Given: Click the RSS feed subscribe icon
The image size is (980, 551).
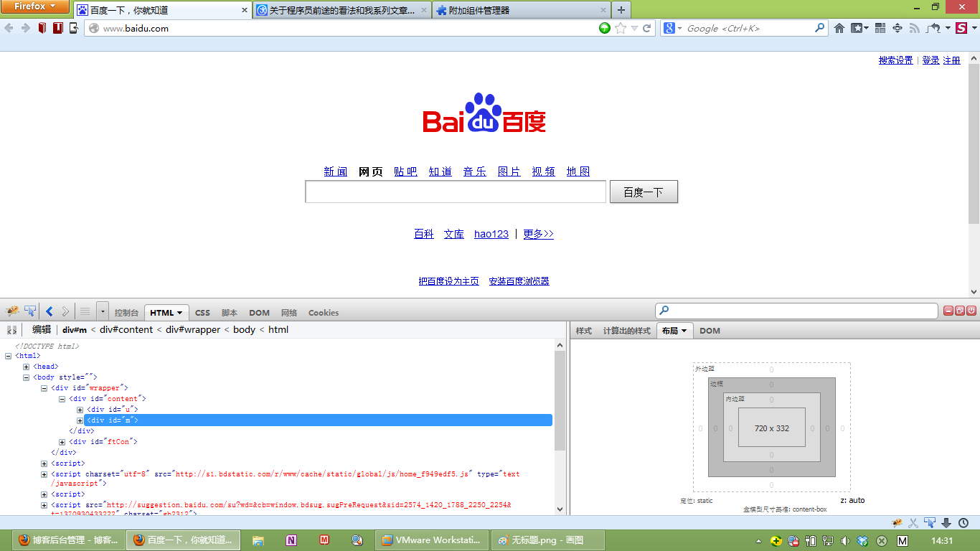Looking at the screenshot, I should [x=915, y=28].
